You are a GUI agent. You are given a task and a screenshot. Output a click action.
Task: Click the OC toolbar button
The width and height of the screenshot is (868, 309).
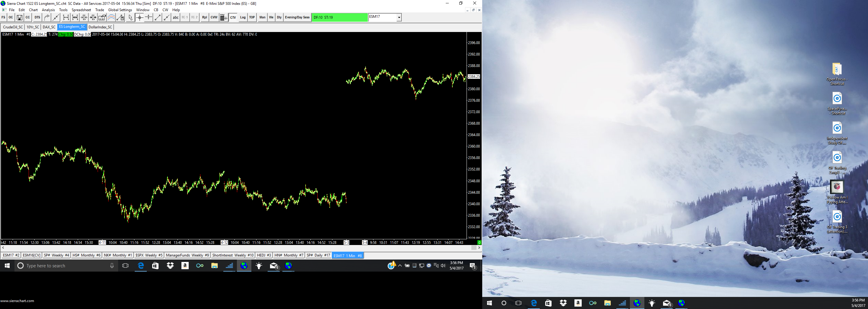pos(11,18)
